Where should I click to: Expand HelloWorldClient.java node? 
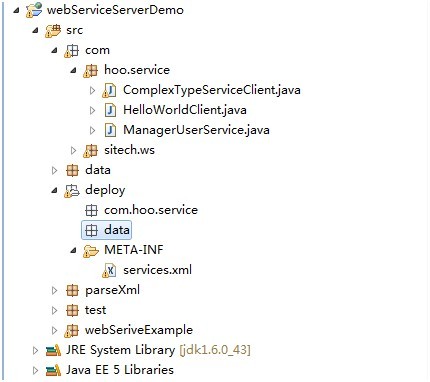coord(92,110)
